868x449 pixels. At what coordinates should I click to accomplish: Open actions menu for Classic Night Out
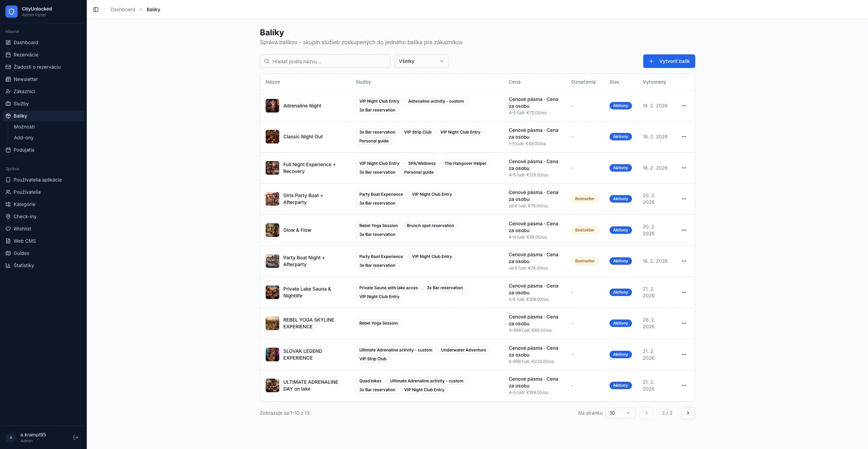[684, 137]
